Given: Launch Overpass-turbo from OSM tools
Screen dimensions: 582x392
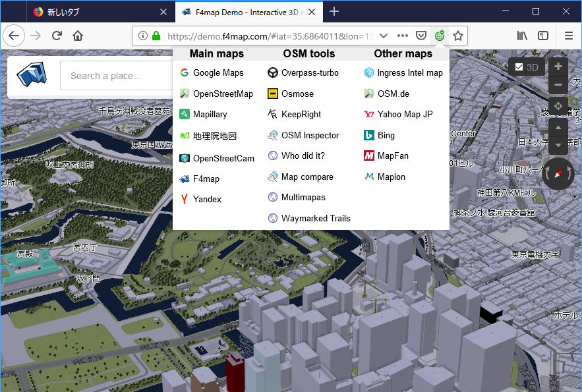Looking at the screenshot, I should click(x=303, y=72).
